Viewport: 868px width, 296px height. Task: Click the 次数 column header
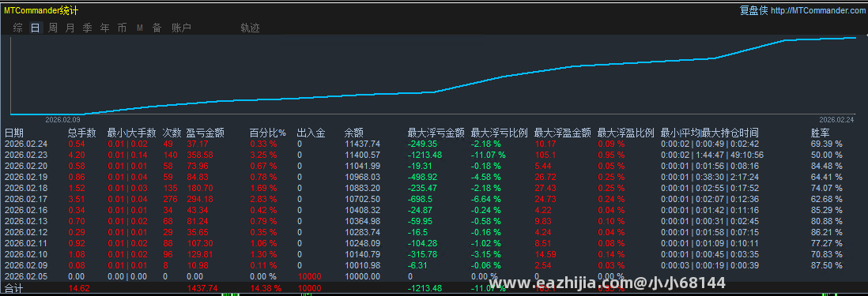172,133
